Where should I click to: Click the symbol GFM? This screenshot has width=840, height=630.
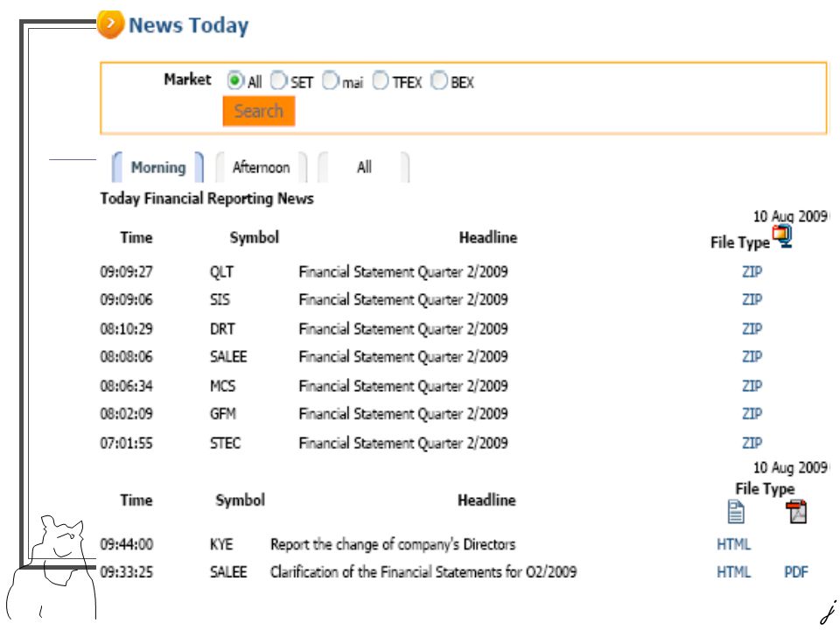(x=223, y=414)
